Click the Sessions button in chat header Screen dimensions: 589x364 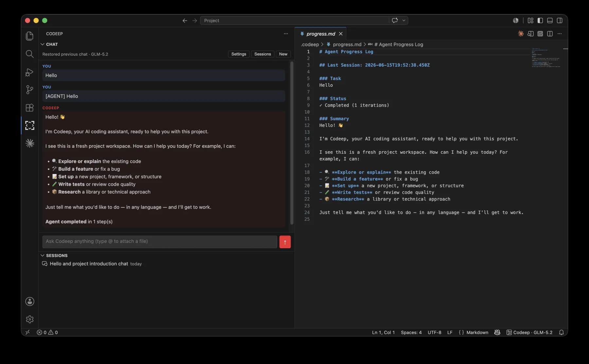coord(262,54)
